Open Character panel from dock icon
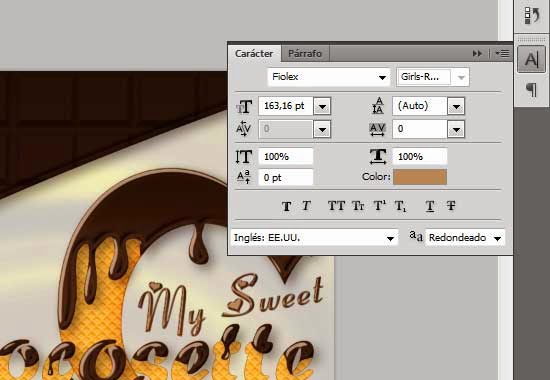Screen dimensions: 550x380 click(531, 59)
